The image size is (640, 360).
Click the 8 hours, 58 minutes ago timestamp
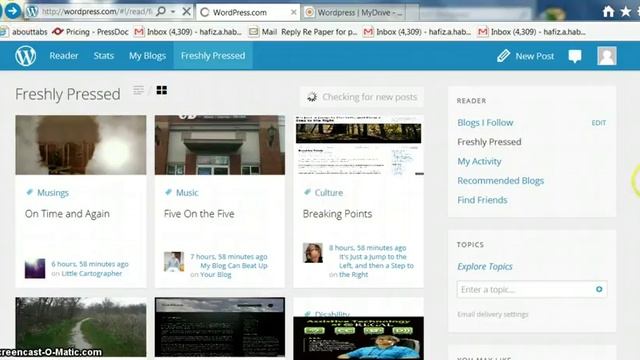point(368,248)
